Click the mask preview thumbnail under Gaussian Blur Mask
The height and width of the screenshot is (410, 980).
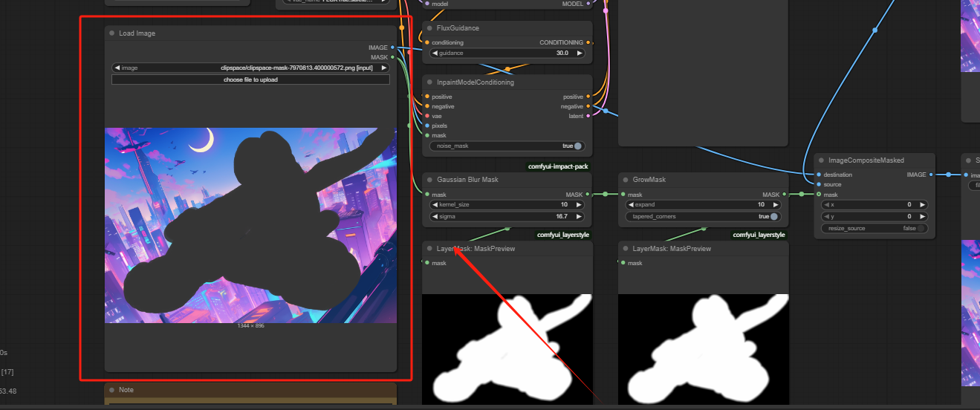coord(507,349)
